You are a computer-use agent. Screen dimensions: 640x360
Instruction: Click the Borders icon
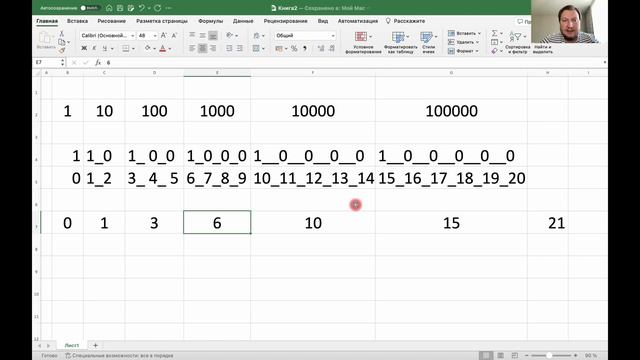coord(126,49)
